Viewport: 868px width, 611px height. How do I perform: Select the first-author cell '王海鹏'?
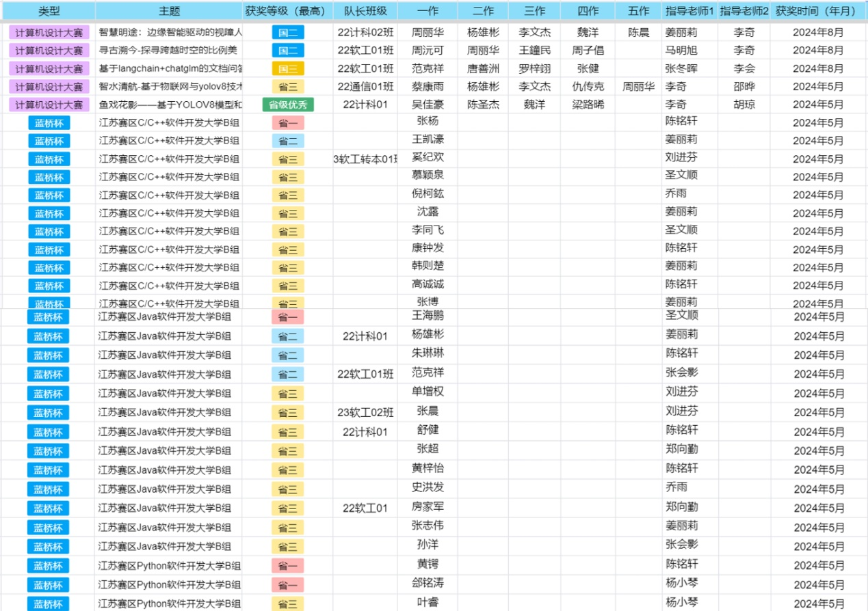(x=428, y=315)
